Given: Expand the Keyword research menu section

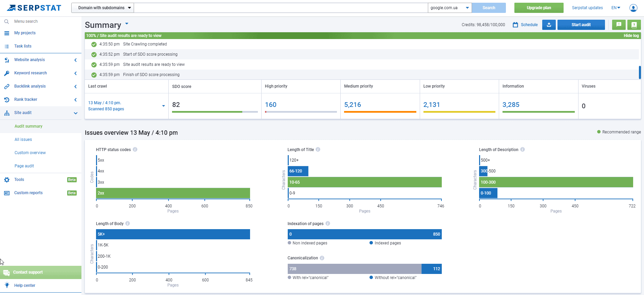Looking at the screenshot, I should point(41,73).
